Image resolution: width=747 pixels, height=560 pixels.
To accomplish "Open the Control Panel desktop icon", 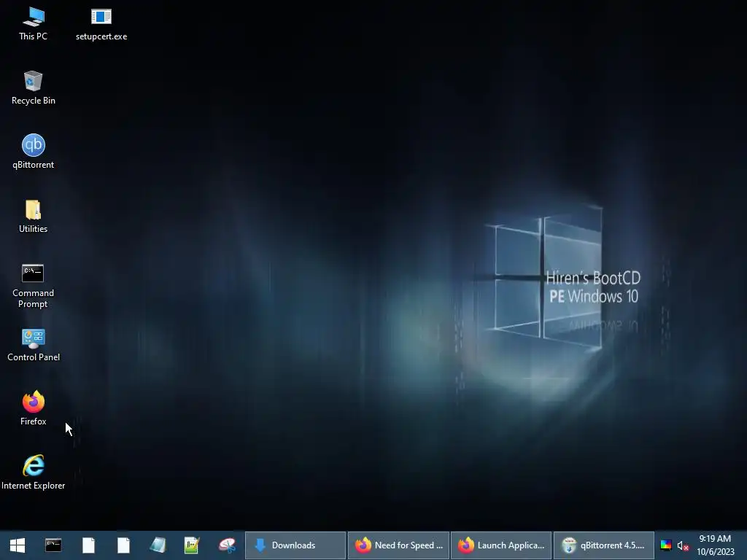I will pos(34,345).
